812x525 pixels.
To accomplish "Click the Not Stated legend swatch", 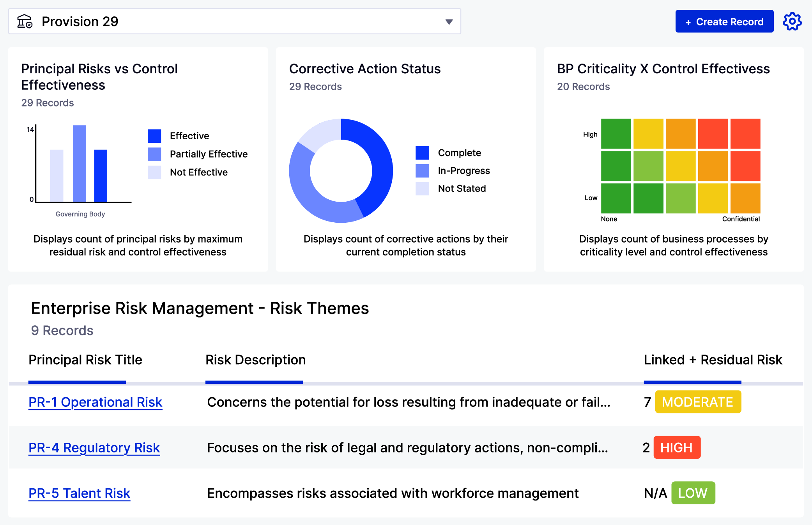I will point(422,189).
